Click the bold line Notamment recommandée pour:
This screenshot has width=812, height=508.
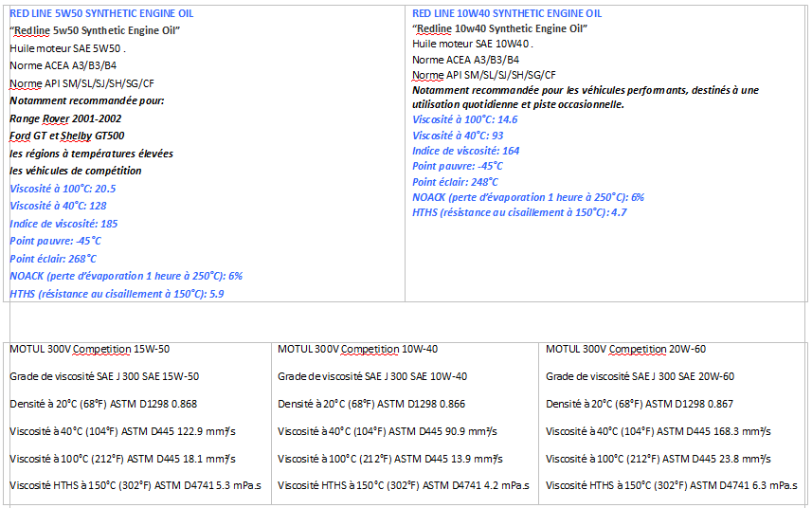pyautogui.click(x=87, y=100)
